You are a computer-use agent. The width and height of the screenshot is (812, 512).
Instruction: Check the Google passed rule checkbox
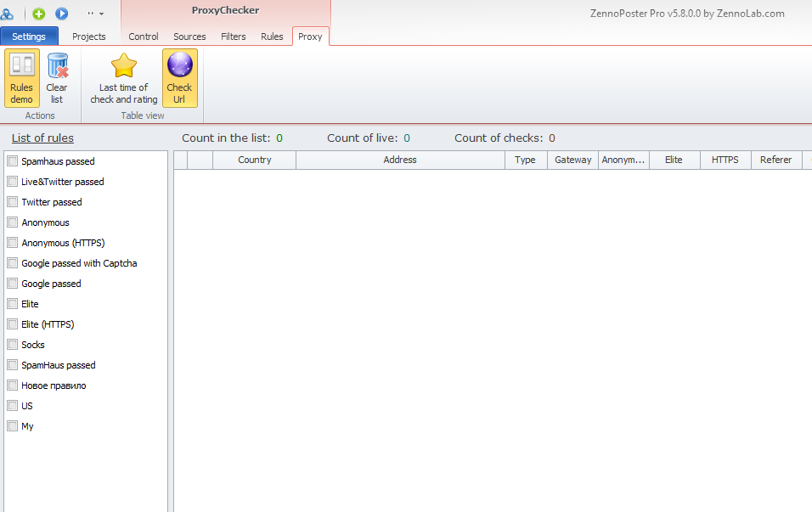(13, 284)
